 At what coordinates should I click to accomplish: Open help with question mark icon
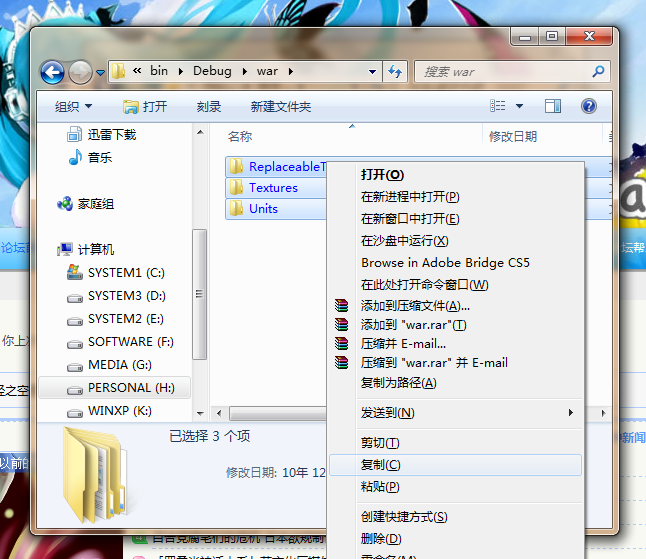589,106
